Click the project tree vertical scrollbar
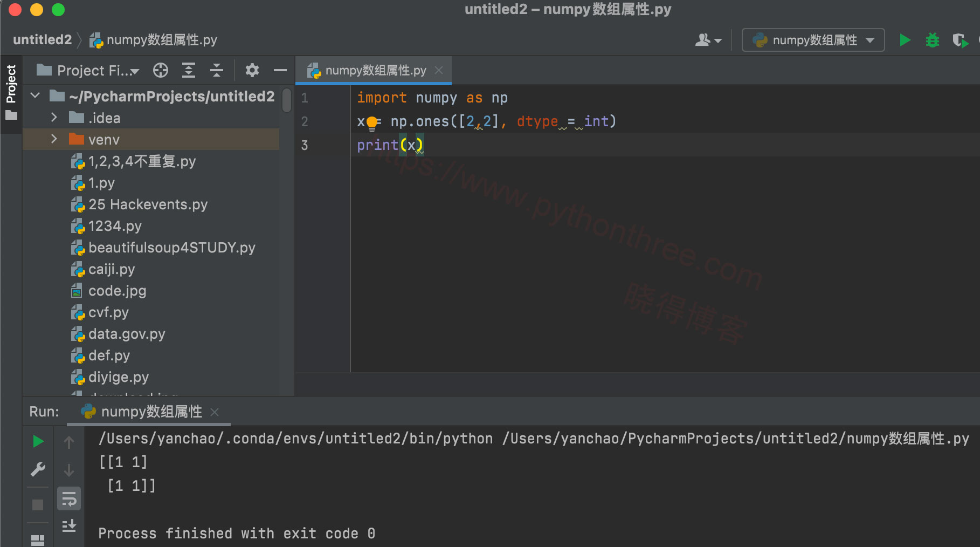The image size is (980, 547). [287, 100]
